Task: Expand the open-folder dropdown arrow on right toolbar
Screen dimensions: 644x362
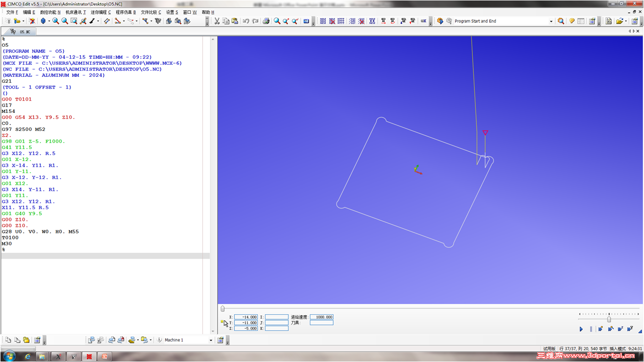Action: 625,21
